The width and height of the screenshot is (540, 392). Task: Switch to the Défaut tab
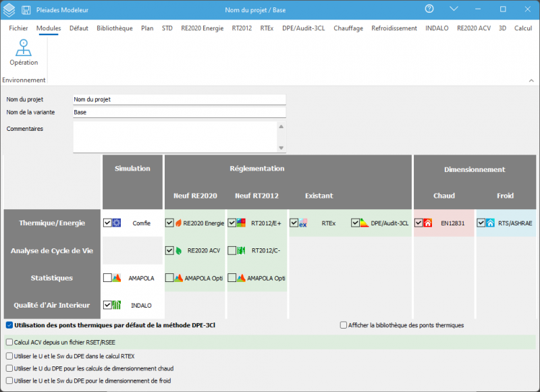point(79,28)
